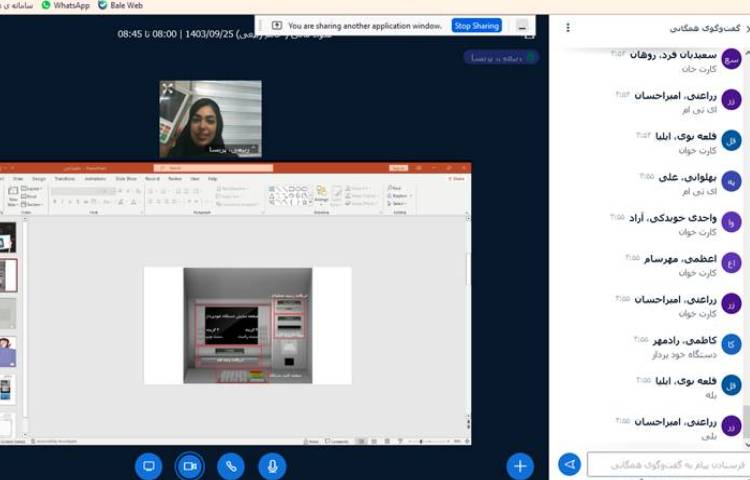Click the phone audio call button
Viewport: 750px width, 480px height.
pos(231,466)
